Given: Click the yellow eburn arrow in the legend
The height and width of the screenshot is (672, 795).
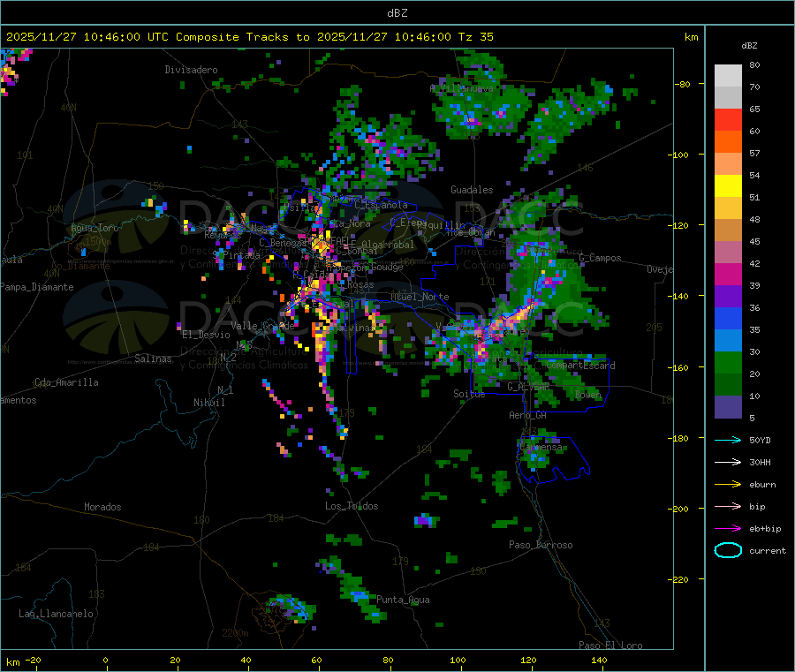Looking at the screenshot, I should pos(728,485).
